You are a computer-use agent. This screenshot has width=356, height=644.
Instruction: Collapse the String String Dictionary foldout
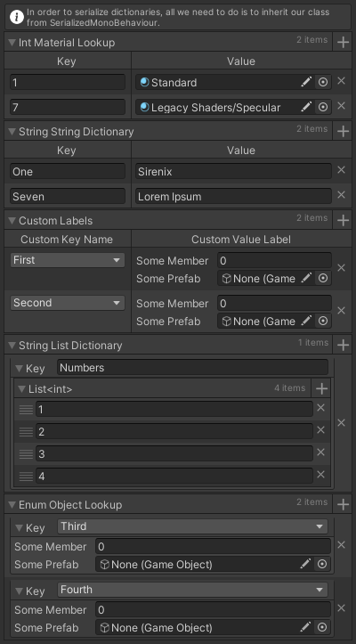[12, 132]
